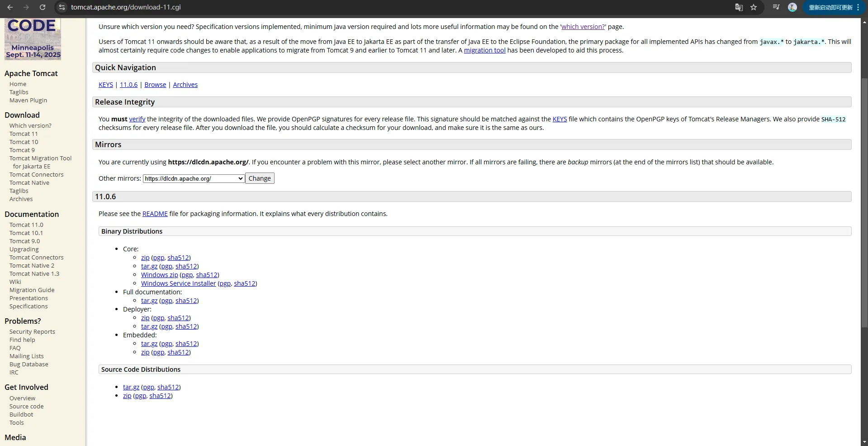The width and height of the screenshot is (868, 446).
Task: Click the translate page icon
Action: [x=739, y=7]
